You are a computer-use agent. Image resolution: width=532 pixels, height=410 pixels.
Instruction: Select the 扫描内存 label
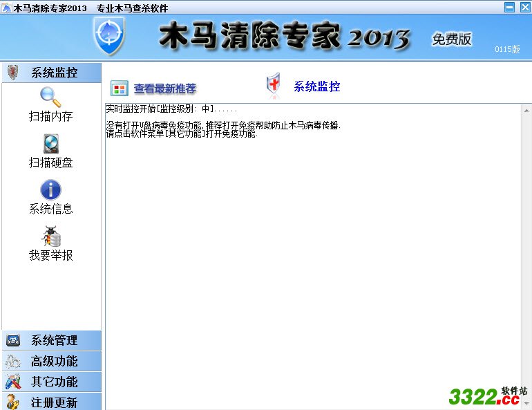pos(51,116)
